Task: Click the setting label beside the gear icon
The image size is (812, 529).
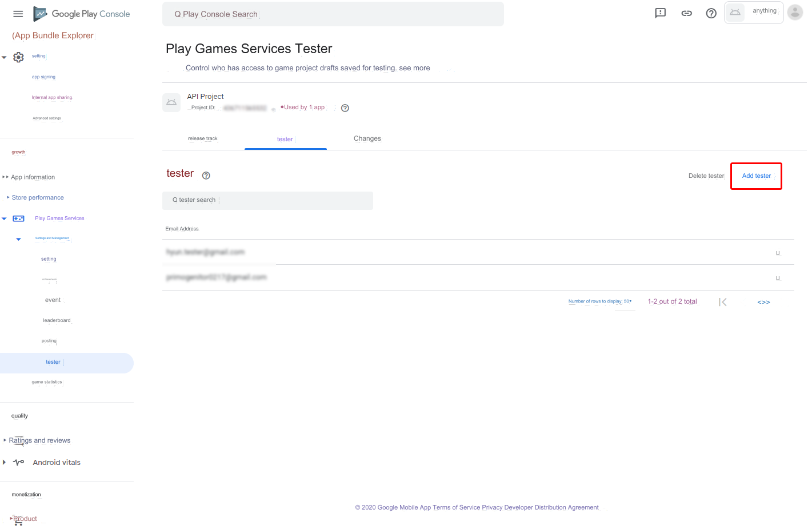Action: [x=39, y=56]
